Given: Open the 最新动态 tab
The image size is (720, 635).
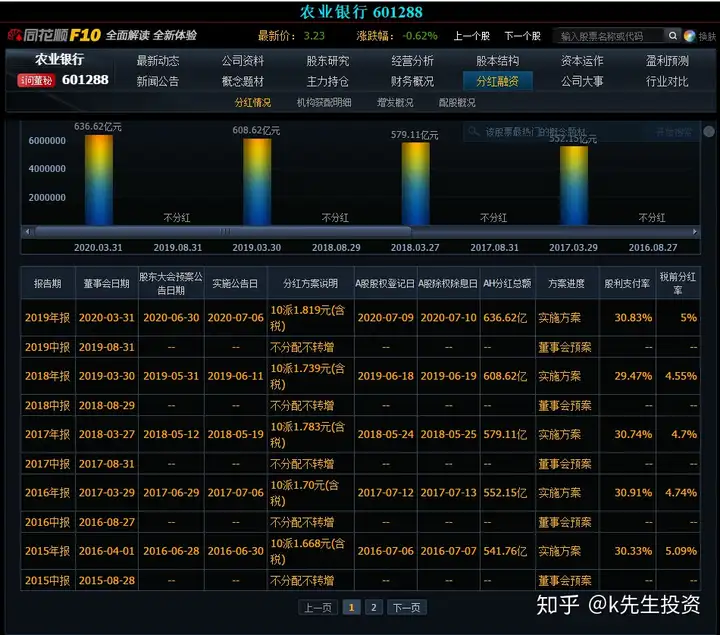Looking at the screenshot, I should coord(158,61).
